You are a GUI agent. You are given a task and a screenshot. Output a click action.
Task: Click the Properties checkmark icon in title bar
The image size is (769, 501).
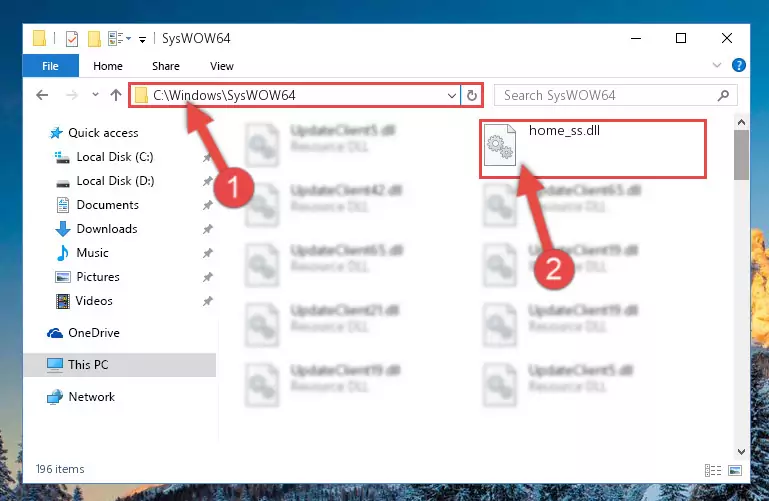coord(72,38)
